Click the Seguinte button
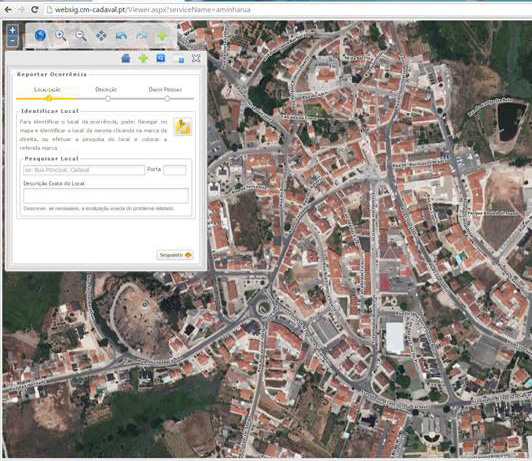532x461 pixels. pos(175,255)
